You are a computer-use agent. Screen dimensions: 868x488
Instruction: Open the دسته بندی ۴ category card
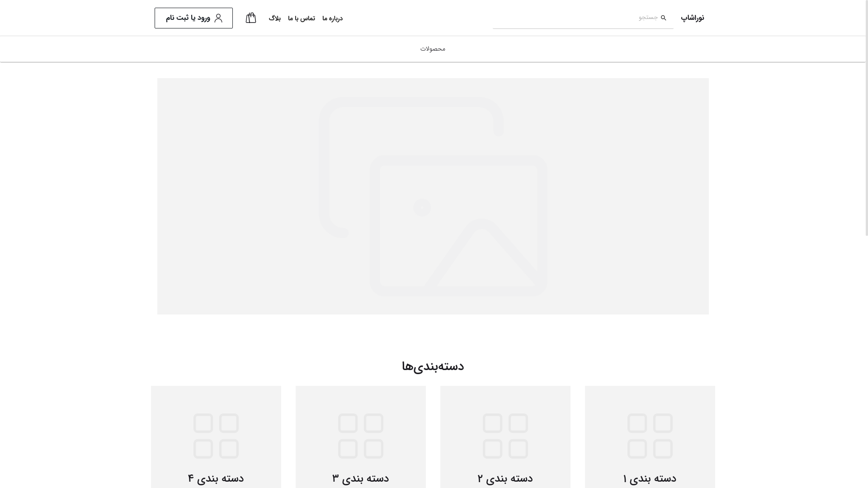(216, 437)
